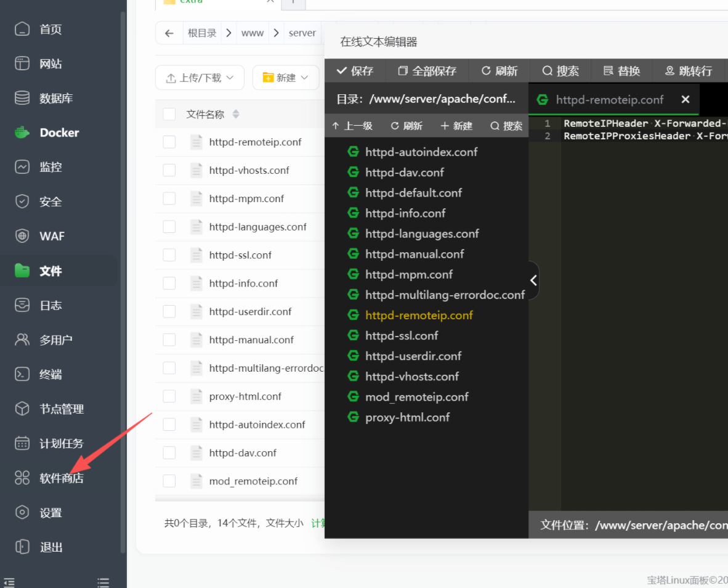
Task: Sort by 文件名称 column arrows
Action: (x=236, y=114)
